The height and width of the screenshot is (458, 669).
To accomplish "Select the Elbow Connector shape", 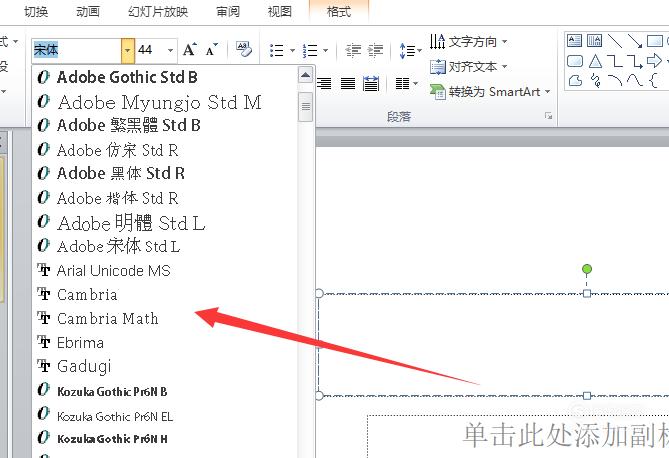I will click(615, 61).
